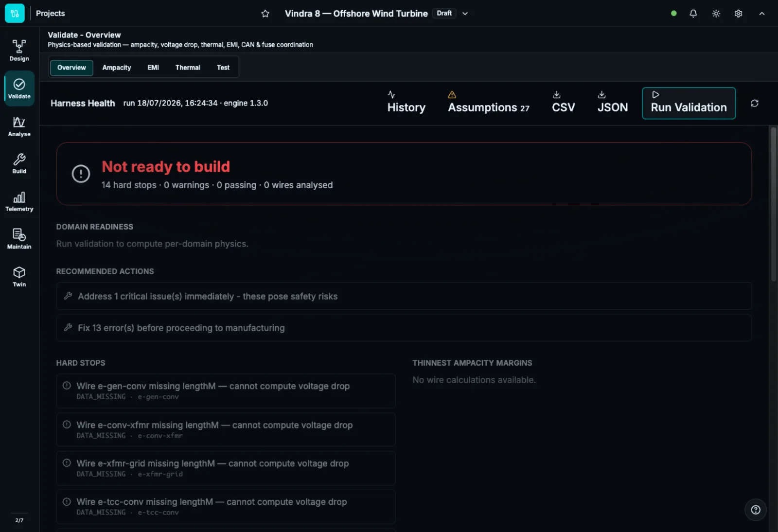
Task: Open validation History
Action: pos(406,103)
